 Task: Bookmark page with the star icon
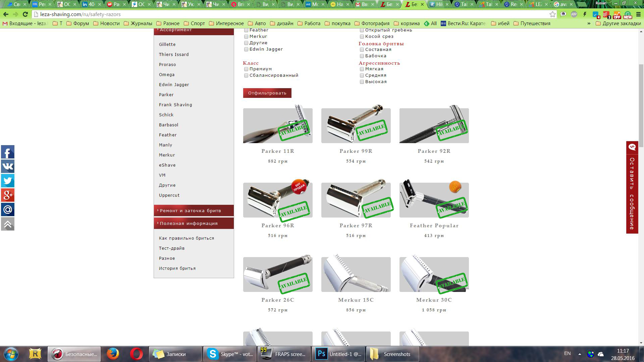pyautogui.click(x=552, y=14)
